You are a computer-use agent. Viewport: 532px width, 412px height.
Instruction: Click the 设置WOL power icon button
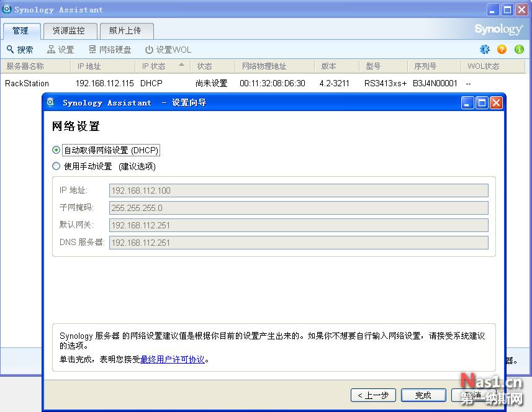(x=168, y=50)
